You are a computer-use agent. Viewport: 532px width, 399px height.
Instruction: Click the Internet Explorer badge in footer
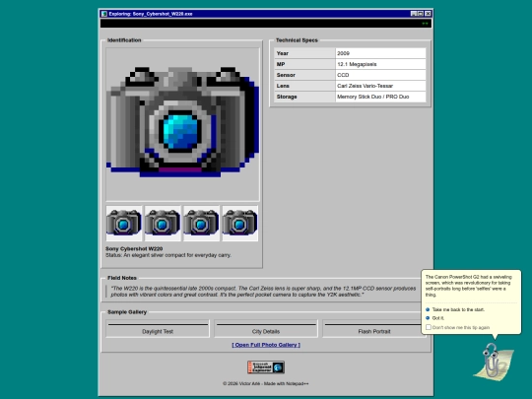266,367
